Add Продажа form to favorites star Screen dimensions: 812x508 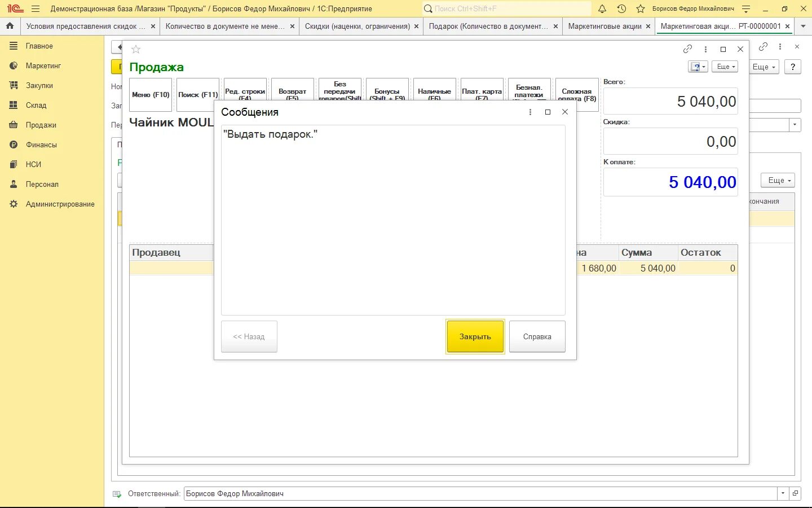(x=136, y=49)
